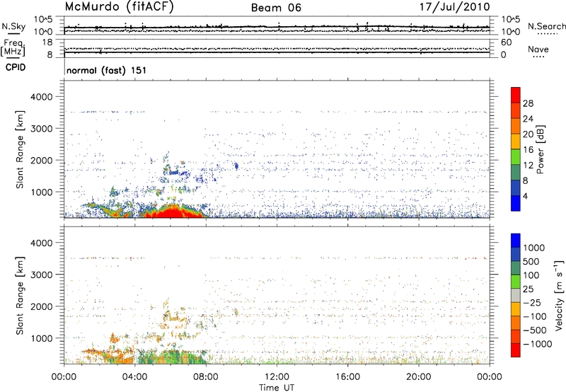Click the 12:00 time tick label
The image size is (566, 392).
277,377
